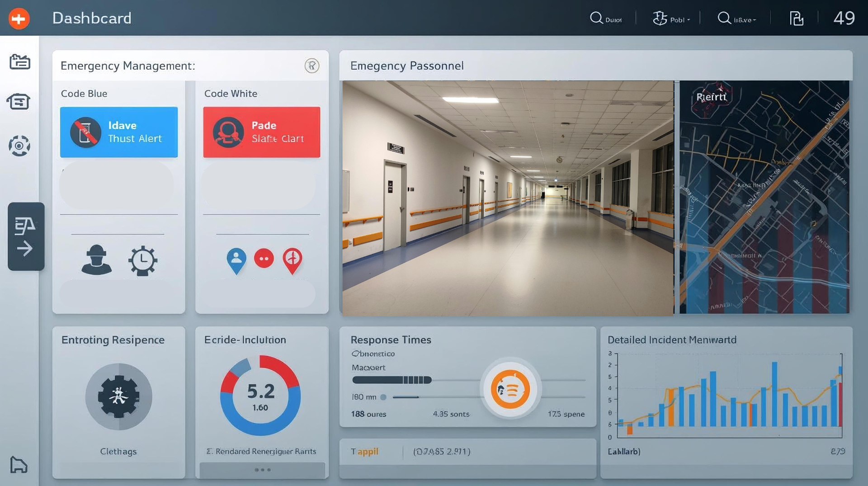Click the Macxoert progress slider bar

392,380
